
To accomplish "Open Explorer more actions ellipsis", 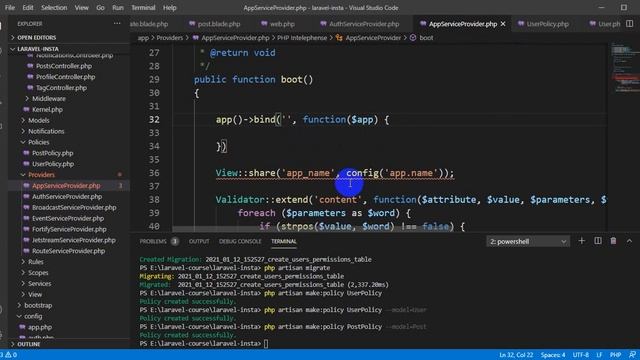I will pyautogui.click(x=117, y=24).
